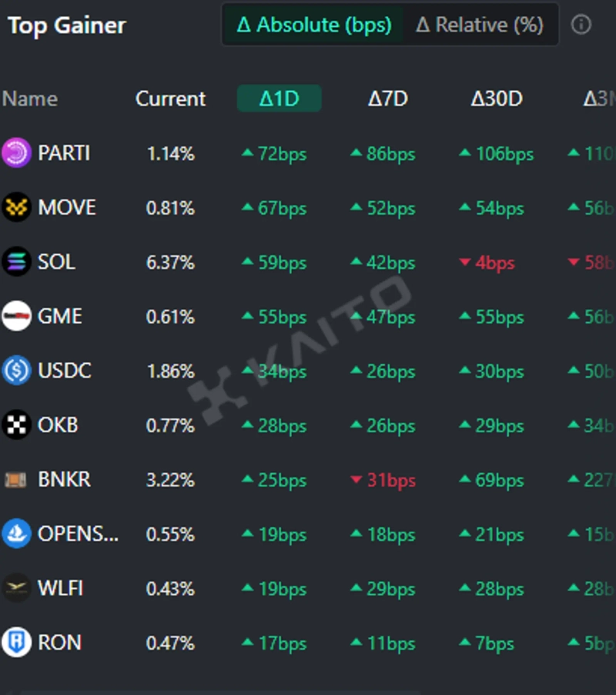Click the USDC coin icon
Screen dimensions: 616x695
16,371
